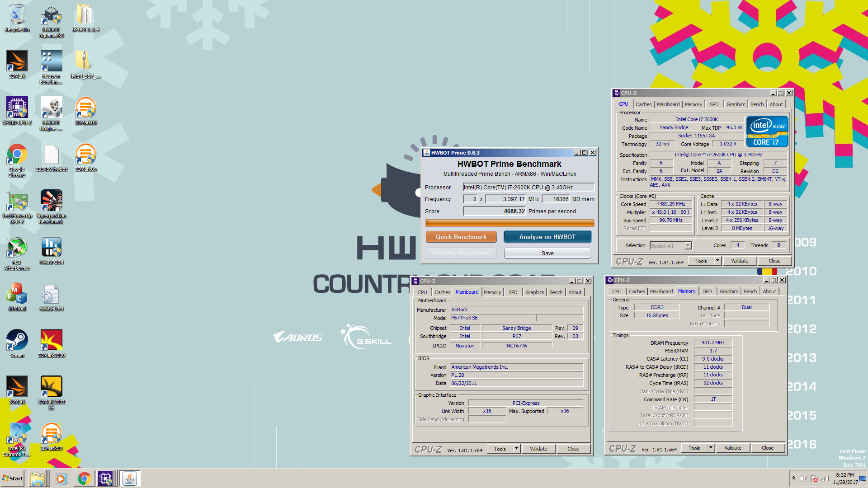Launch Steam desktop shortcut

click(17, 344)
